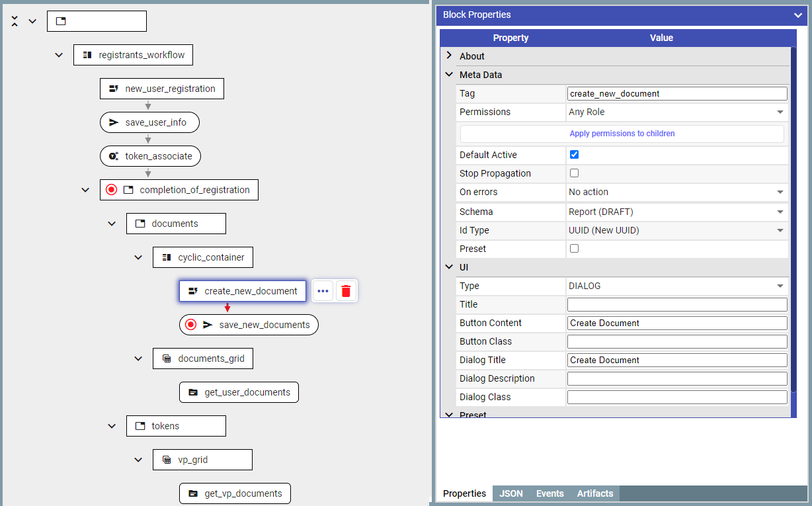Expand the About section
The height and width of the screenshot is (506, 812).
(x=450, y=56)
